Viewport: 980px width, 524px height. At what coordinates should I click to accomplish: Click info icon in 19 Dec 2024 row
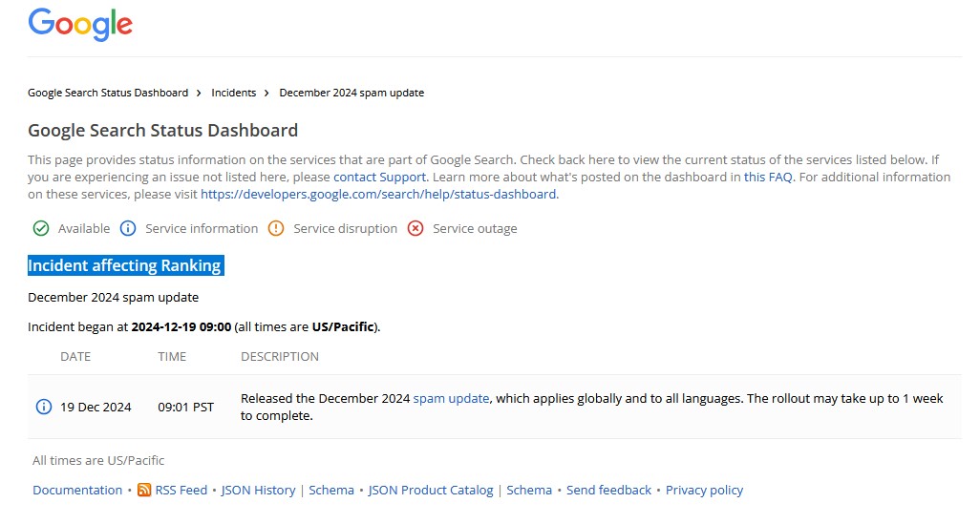point(44,408)
